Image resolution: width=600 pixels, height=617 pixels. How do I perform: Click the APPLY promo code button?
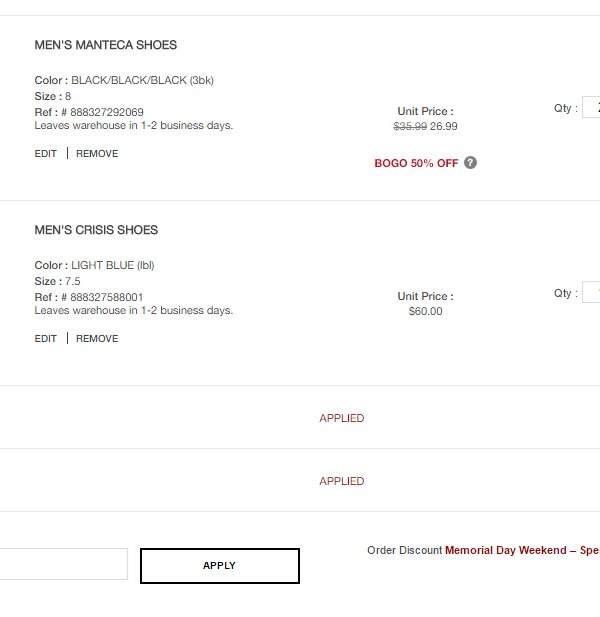(x=220, y=565)
